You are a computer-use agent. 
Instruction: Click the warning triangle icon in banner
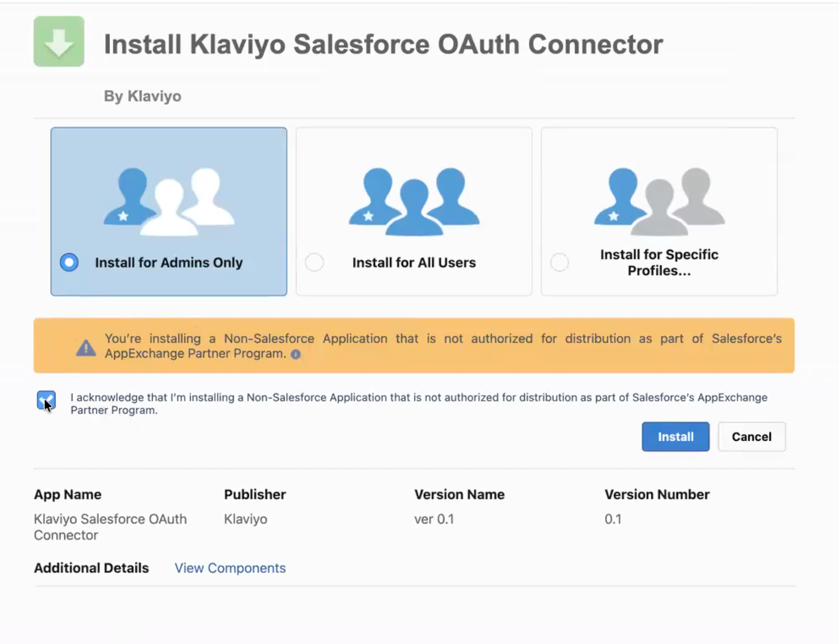coord(86,347)
